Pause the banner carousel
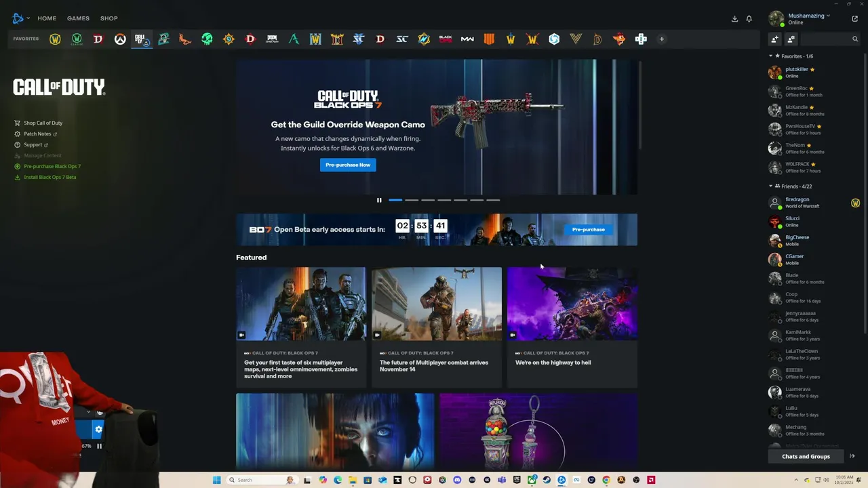 (379, 200)
